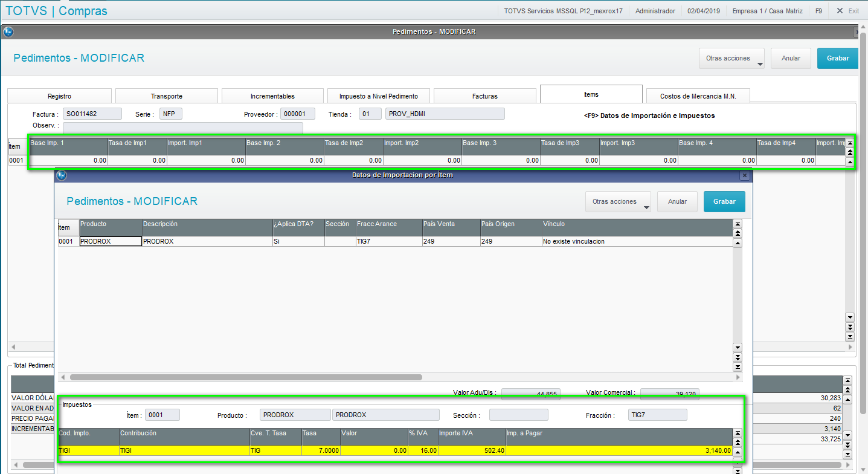
Task: Close the Datos de Importacion por Item dialog
Action: (x=744, y=175)
